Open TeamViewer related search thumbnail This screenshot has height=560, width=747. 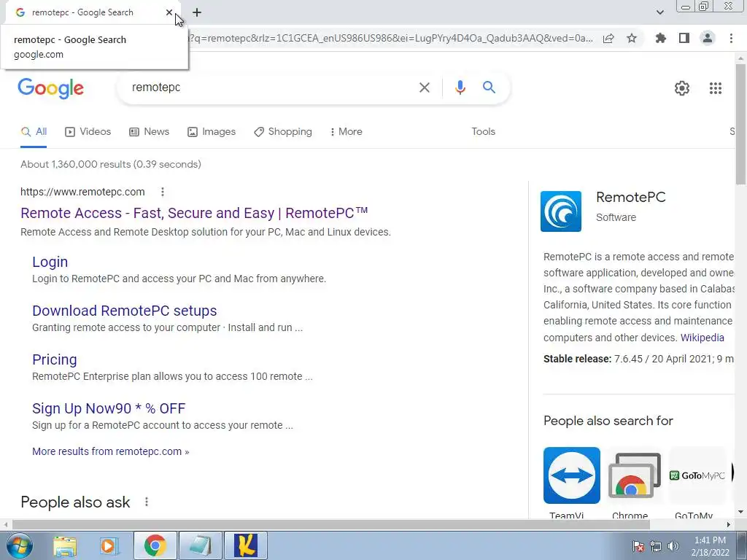coord(572,475)
